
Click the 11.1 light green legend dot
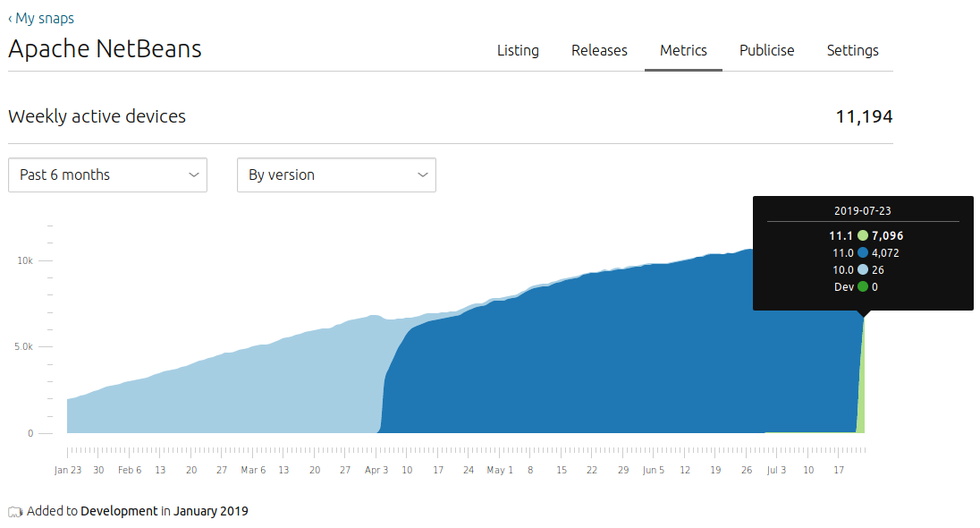pos(863,236)
